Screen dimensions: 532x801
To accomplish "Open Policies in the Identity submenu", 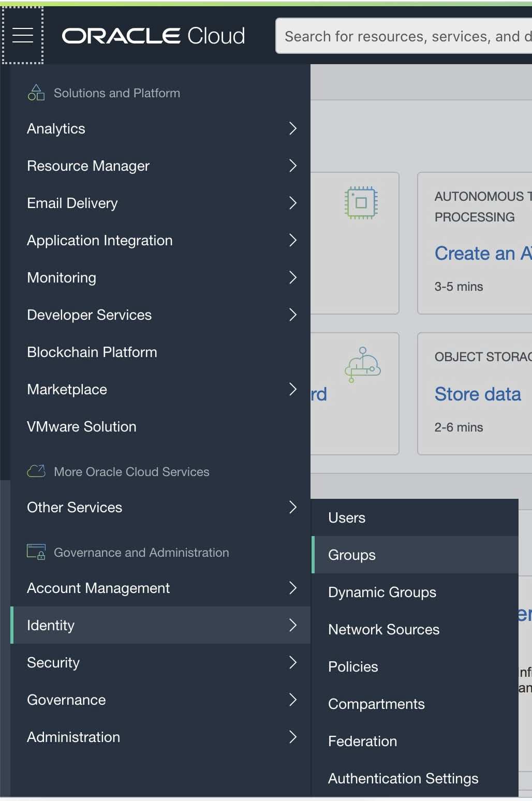I will click(x=415, y=666).
